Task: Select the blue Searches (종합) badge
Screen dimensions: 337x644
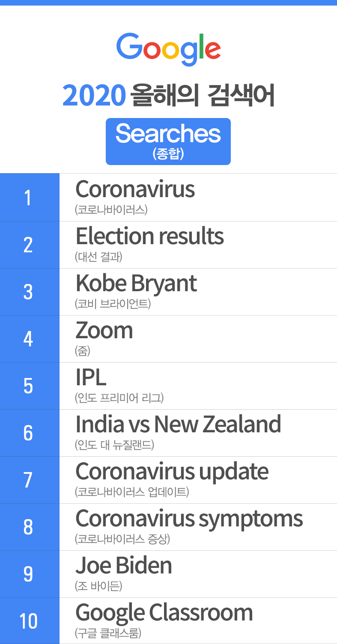Action: point(168,142)
